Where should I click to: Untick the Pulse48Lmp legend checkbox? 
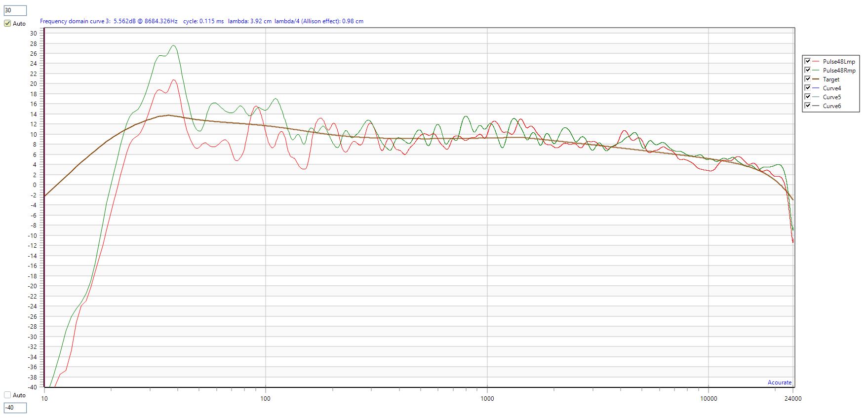click(x=808, y=61)
